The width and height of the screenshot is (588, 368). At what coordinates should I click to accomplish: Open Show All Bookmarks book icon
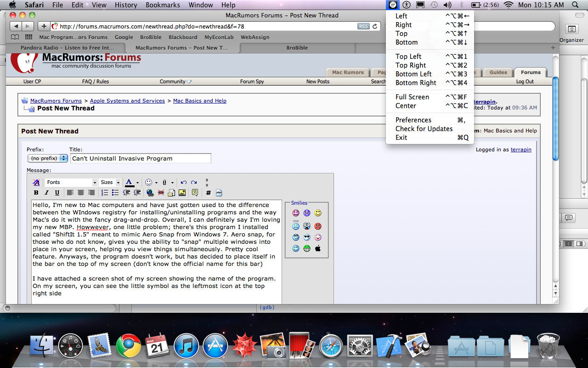[15, 37]
